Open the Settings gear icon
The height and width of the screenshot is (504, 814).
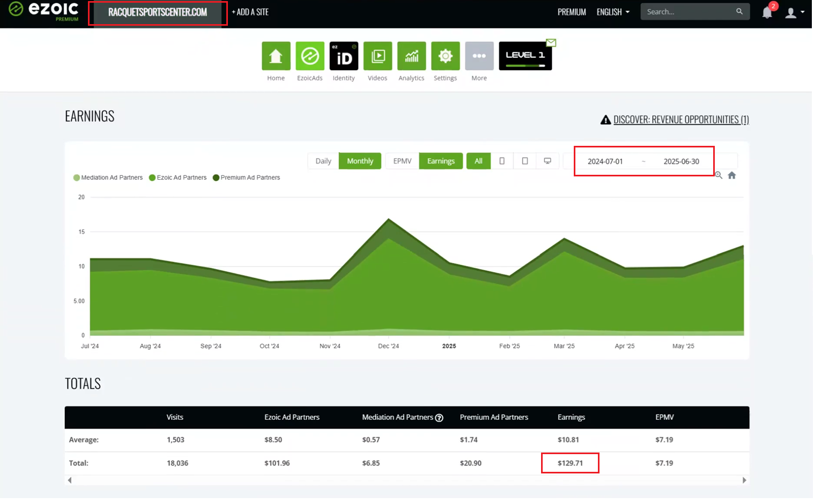click(446, 56)
